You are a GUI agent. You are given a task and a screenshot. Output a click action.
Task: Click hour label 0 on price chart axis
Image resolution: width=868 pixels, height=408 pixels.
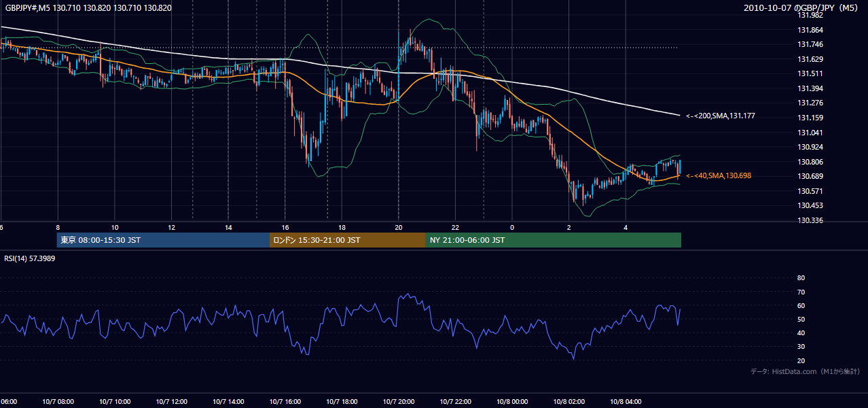click(512, 227)
